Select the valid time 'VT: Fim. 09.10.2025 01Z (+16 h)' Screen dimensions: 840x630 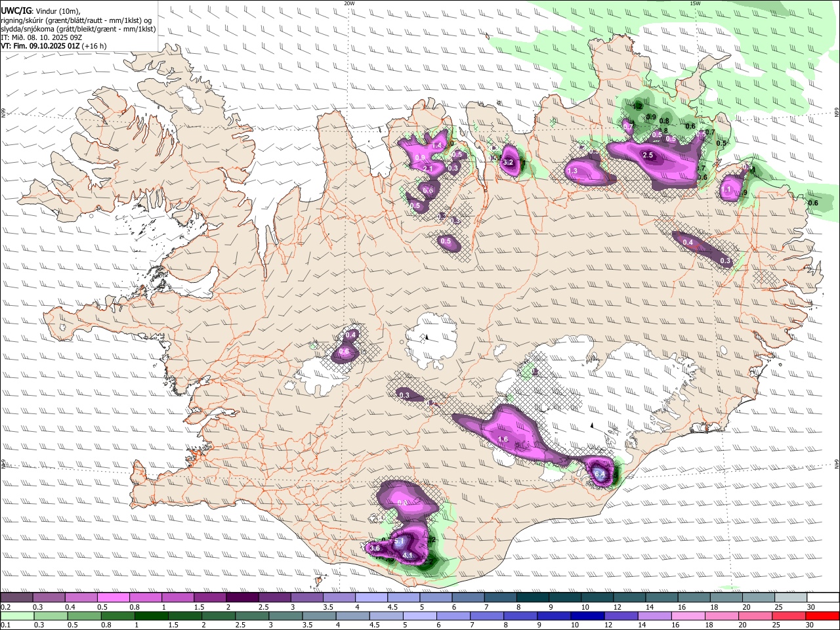pos(54,46)
